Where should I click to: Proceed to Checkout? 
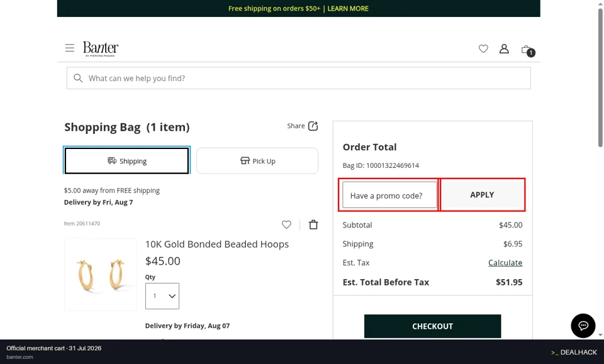433,326
